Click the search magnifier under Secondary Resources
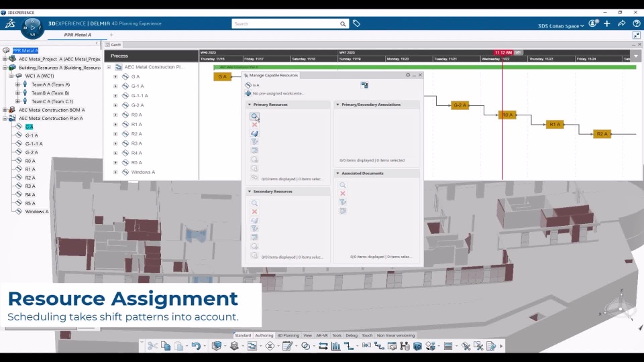Screen dimensions: 644x362 point(254,203)
